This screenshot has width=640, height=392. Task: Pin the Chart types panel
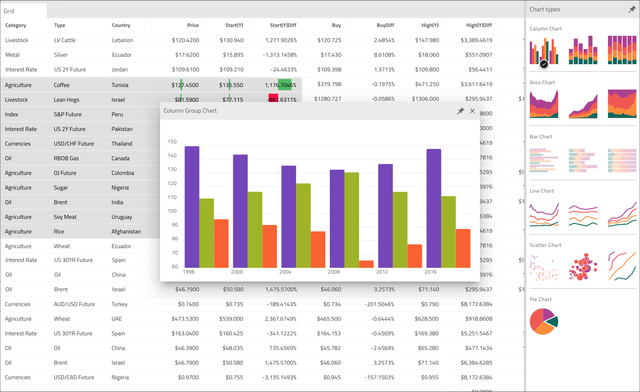[x=631, y=9]
